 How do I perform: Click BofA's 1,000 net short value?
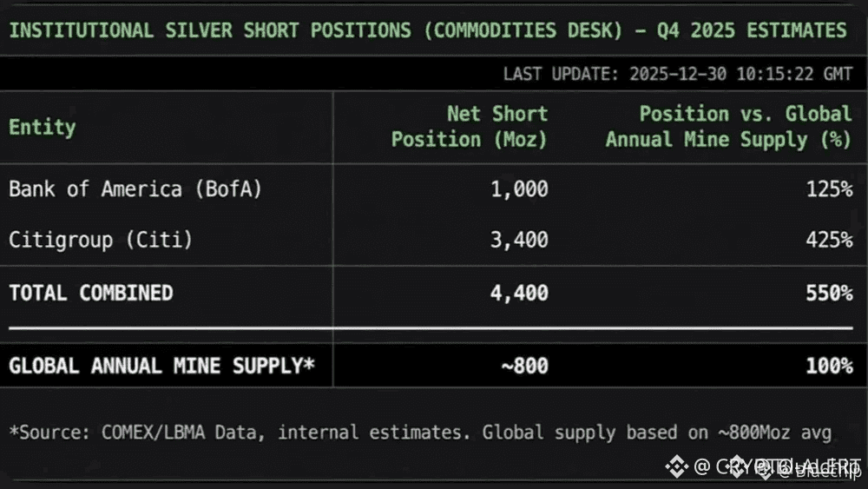pyautogui.click(x=519, y=188)
